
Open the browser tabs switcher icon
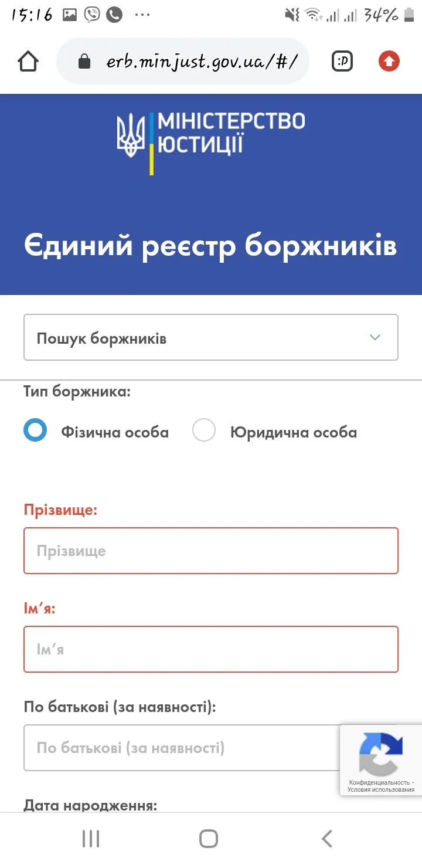342,61
